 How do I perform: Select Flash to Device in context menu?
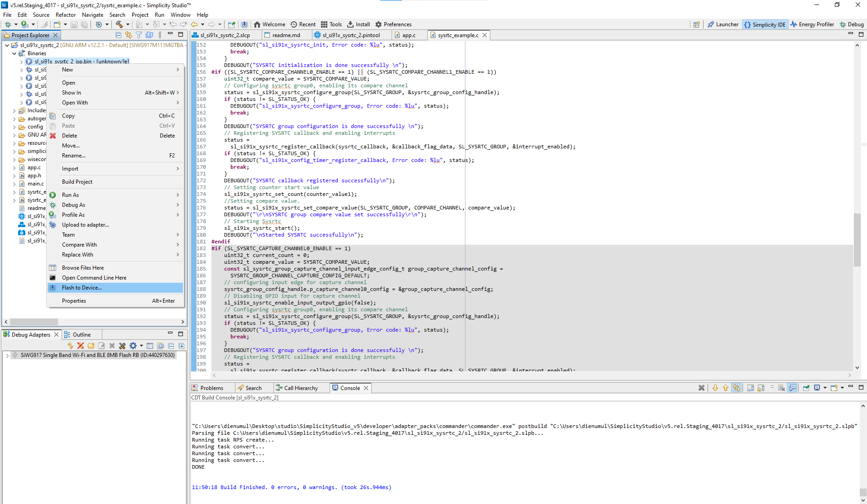[x=82, y=288]
